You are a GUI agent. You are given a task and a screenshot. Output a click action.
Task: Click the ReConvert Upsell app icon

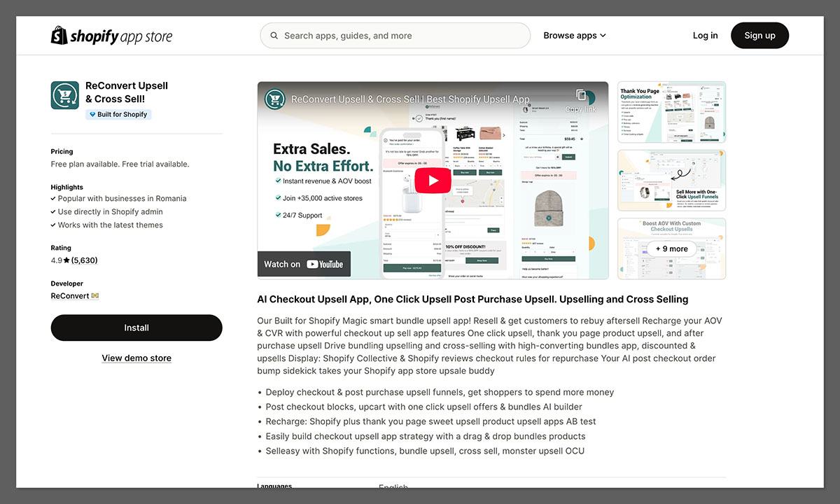pos(64,94)
